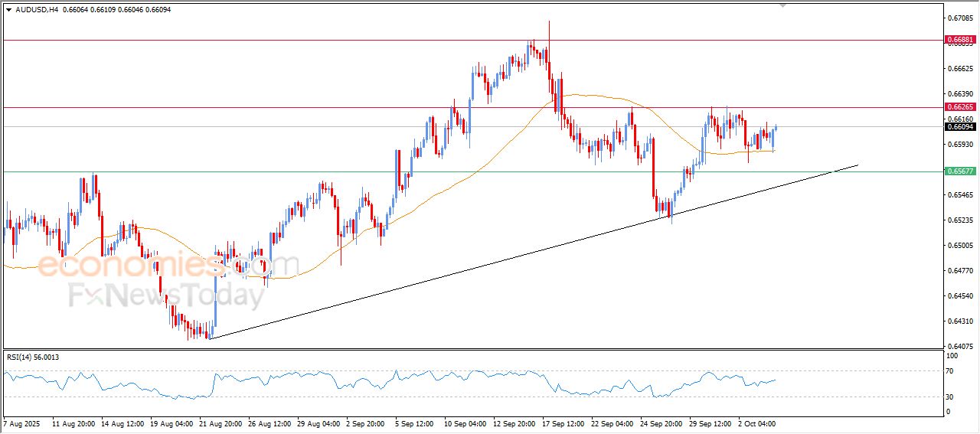Screen dimensions: 980x434
Task: Click the economies.com watermark logo
Action: [168, 266]
